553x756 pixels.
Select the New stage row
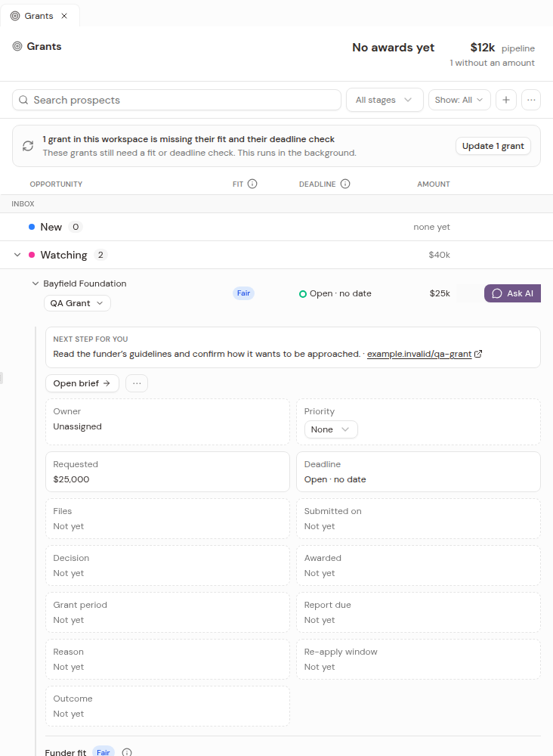[x=276, y=227]
